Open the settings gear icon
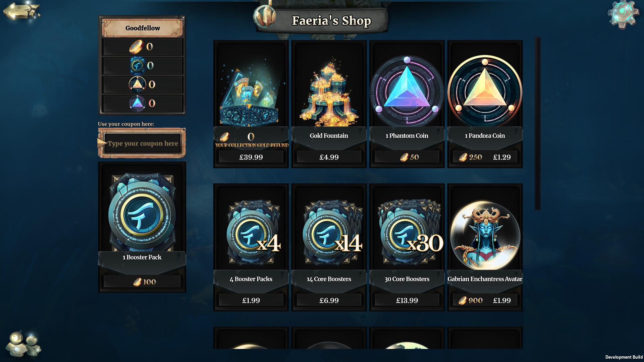644x362 pixels. 623,15
